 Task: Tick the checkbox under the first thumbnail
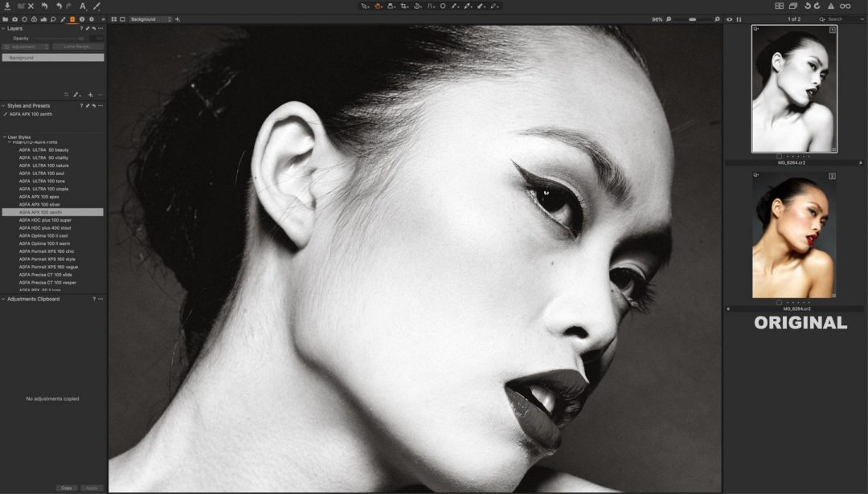tap(779, 156)
